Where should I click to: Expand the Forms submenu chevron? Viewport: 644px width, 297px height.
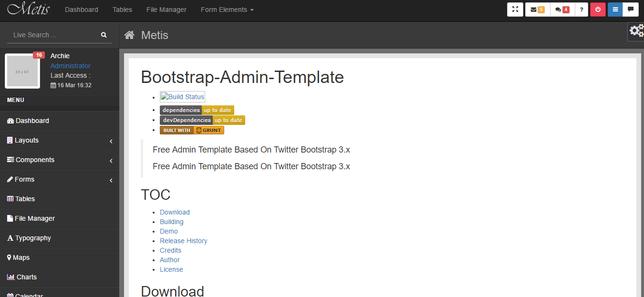(111, 180)
